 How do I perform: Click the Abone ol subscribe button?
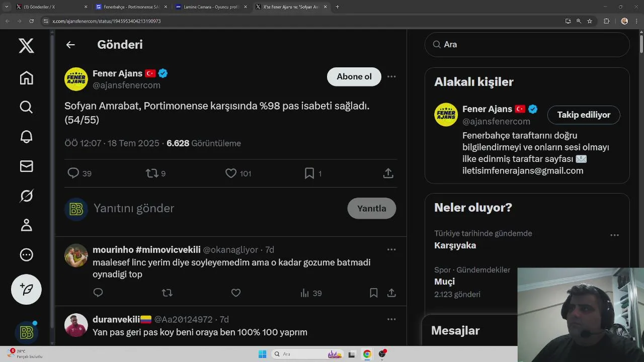point(354,76)
